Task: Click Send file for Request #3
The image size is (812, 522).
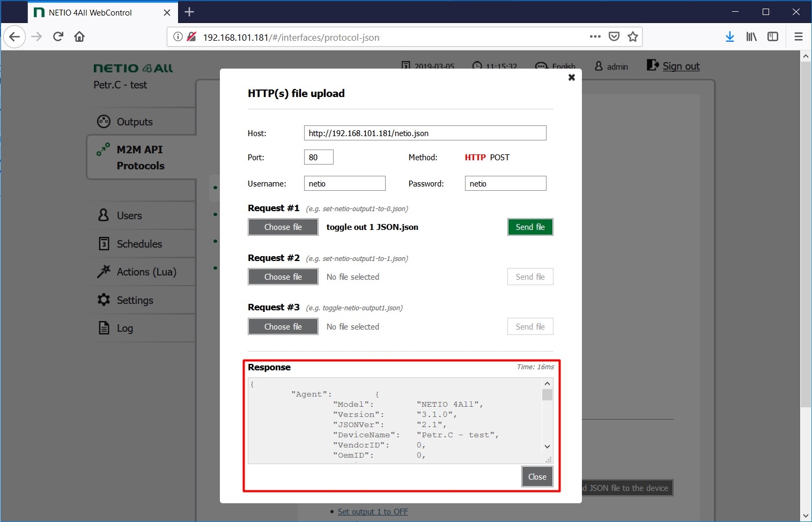Action: [530, 327]
